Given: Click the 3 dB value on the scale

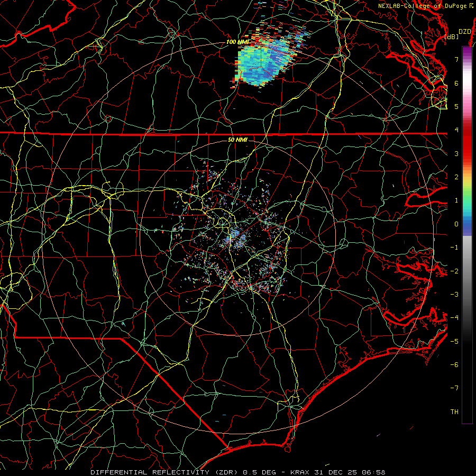Looking at the screenshot, I should pyautogui.click(x=456, y=153).
